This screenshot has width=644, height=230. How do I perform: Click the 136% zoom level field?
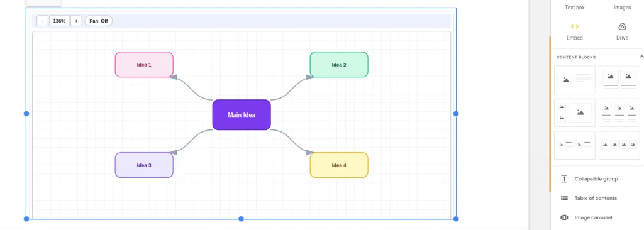(59, 21)
